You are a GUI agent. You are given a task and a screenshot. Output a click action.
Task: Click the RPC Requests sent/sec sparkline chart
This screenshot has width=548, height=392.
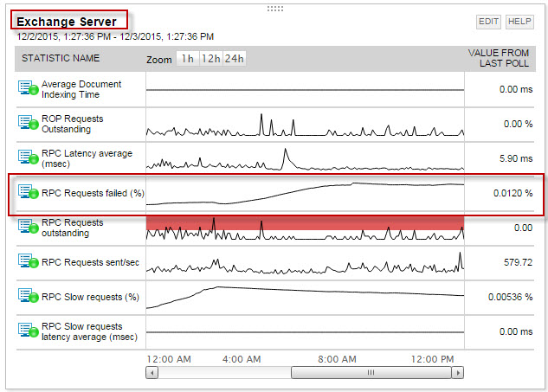pos(305,263)
